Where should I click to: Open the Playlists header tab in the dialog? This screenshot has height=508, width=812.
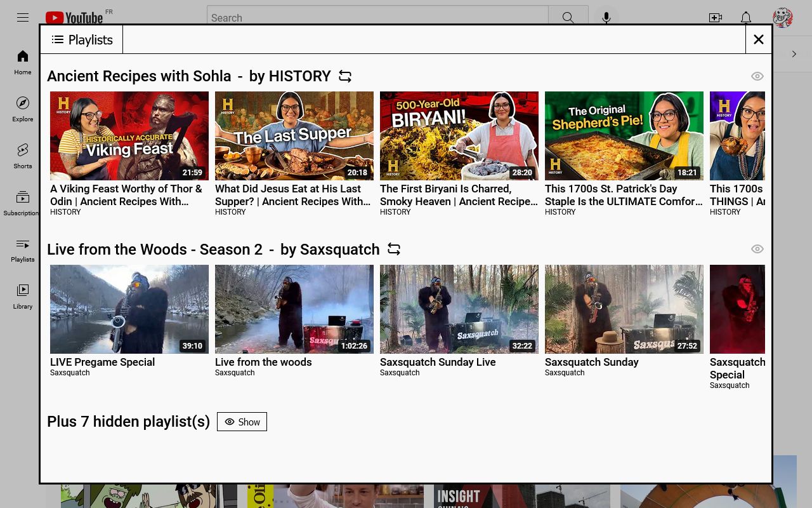coord(82,39)
